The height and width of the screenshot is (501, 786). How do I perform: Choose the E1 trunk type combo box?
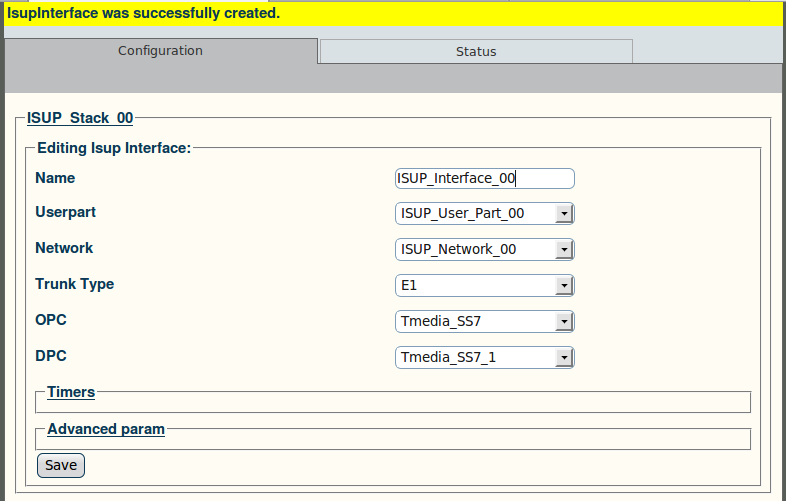(x=485, y=286)
